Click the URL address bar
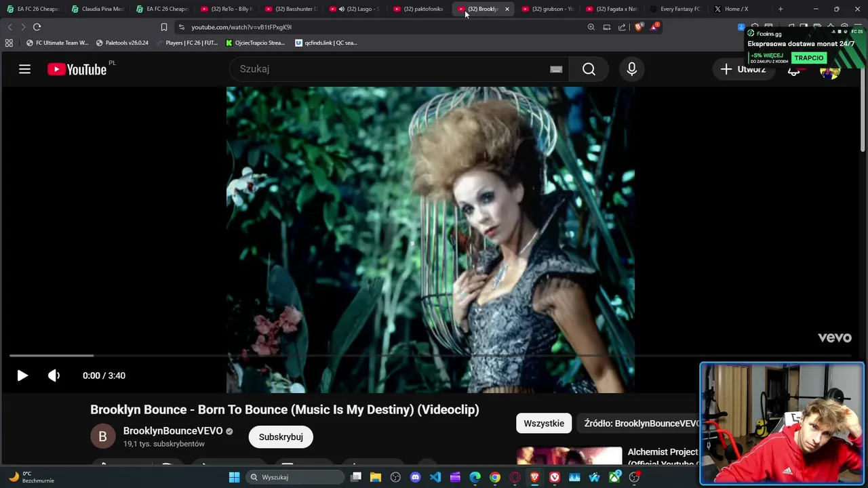868x488 pixels. (x=380, y=27)
